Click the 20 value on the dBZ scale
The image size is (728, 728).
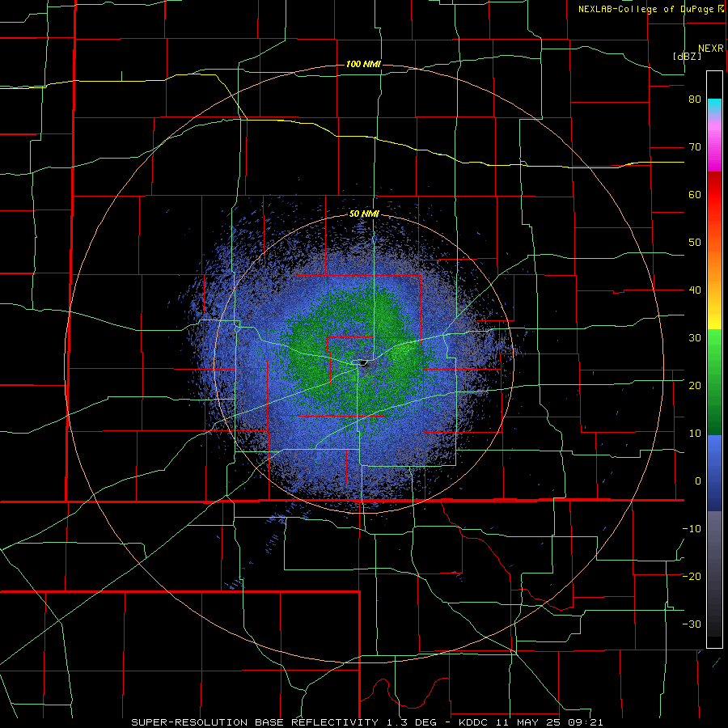(x=695, y=386)
